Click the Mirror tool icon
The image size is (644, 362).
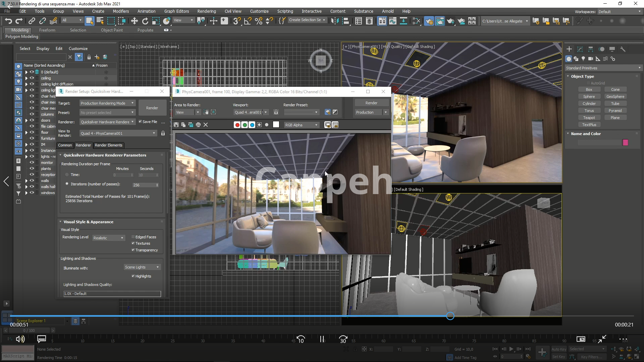tap(334, 21)
